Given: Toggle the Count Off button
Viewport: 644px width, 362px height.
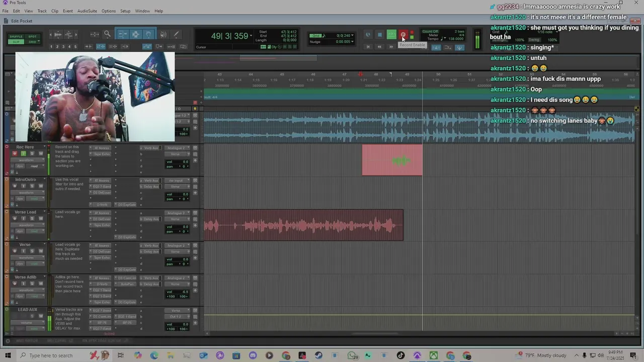Looking at the screenshot, I should pos(430,31).
